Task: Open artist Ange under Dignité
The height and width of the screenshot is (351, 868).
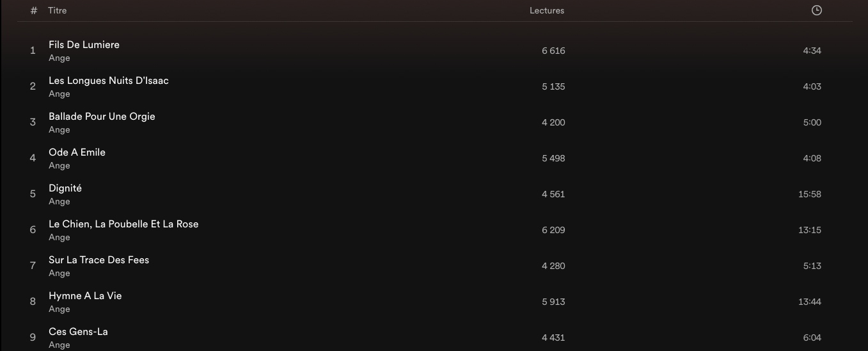Action: click(x=59, y=202)
